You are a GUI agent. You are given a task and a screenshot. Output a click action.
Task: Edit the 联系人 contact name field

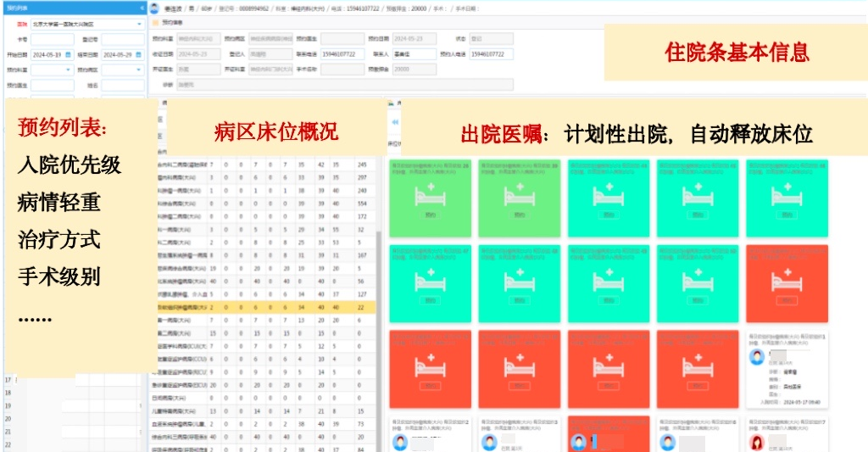coord(414,54)
